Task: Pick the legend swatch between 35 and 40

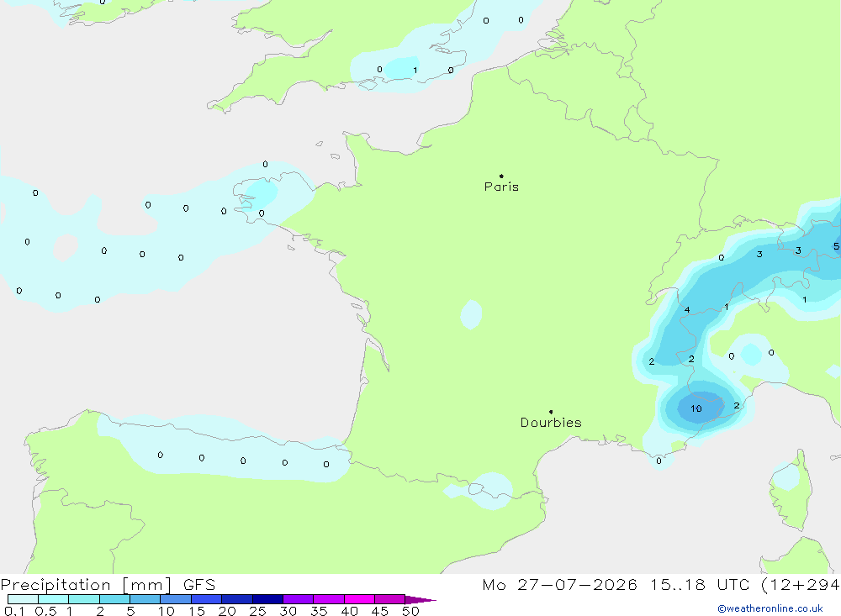Action: pos(329,599)
